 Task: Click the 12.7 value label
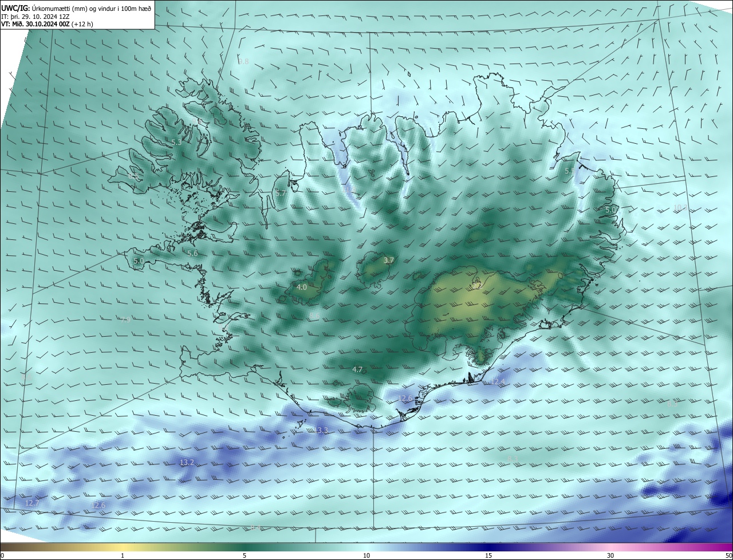coord(32,503)
